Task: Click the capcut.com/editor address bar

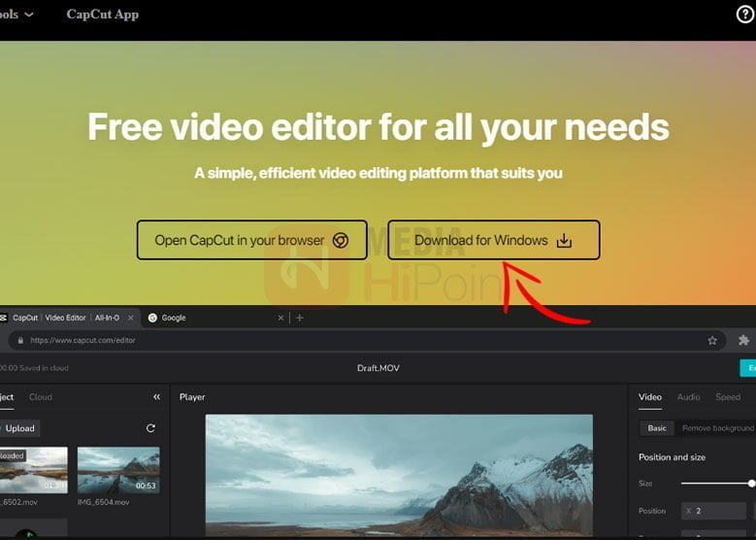Action: point(367,340)
